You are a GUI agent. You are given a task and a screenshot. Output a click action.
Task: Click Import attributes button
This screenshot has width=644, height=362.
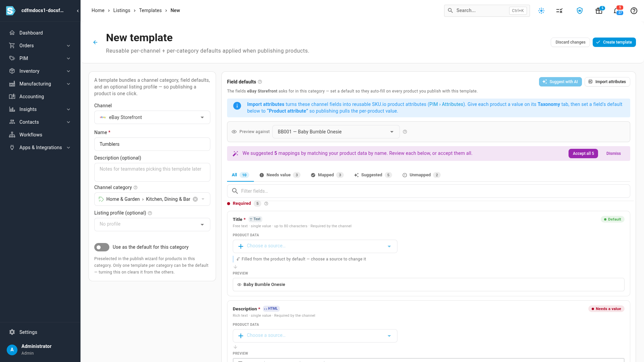(607, 82)
